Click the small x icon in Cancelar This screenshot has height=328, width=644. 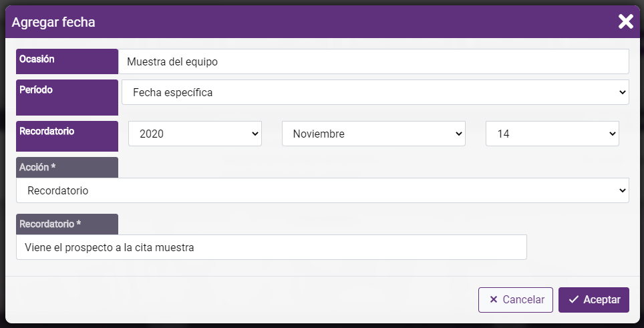click(x=494, y=300)
